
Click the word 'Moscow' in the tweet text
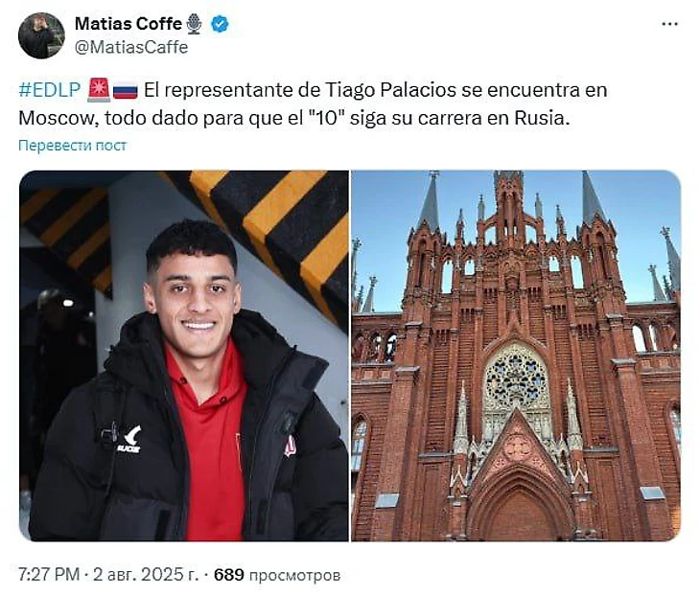(58, 118)
